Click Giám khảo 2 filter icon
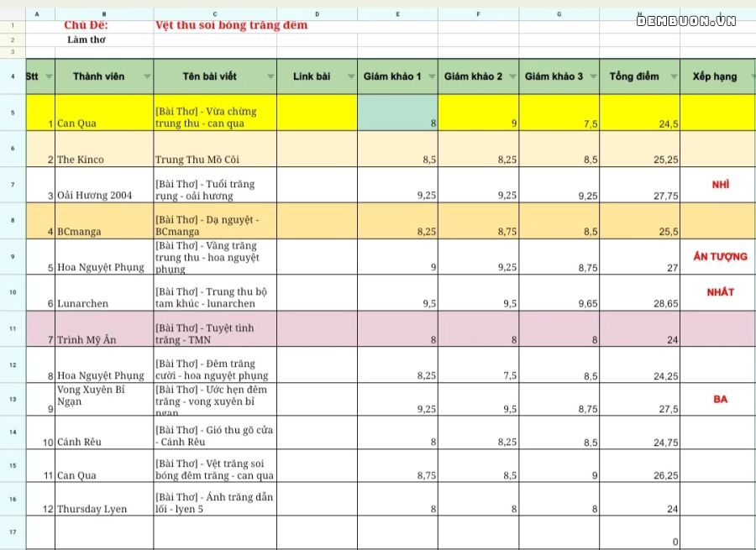The width and height of the screenshot is (756, 550). click(x=512, y=76)
